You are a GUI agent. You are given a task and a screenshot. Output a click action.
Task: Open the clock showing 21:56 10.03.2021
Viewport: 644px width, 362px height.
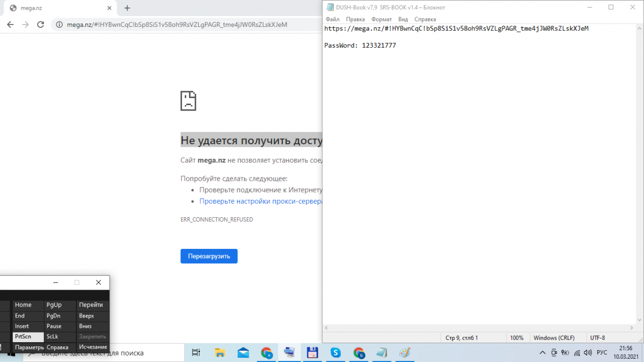click(626, 352)
